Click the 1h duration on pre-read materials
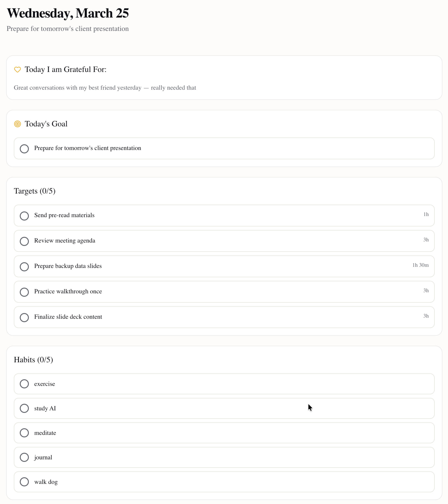 click(426, 214)
